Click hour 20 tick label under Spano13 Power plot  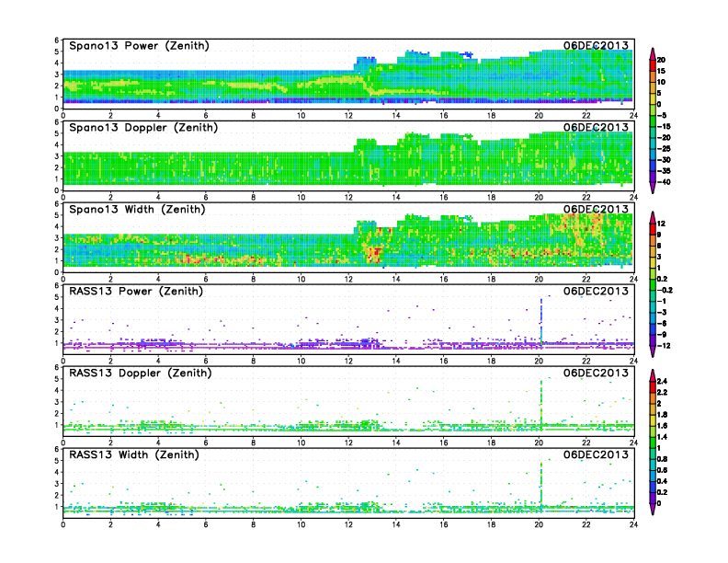(539, 115)
